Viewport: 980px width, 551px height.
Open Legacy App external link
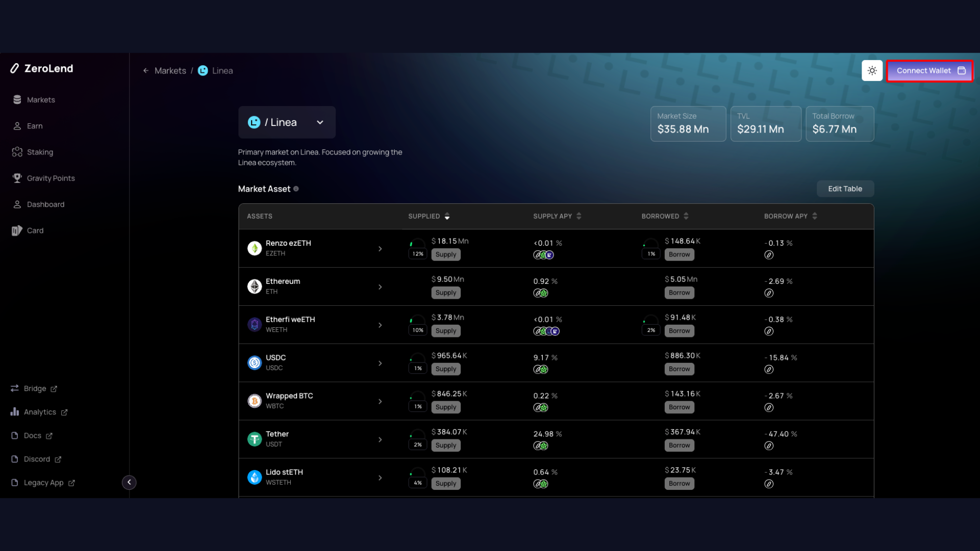[43, 482]
